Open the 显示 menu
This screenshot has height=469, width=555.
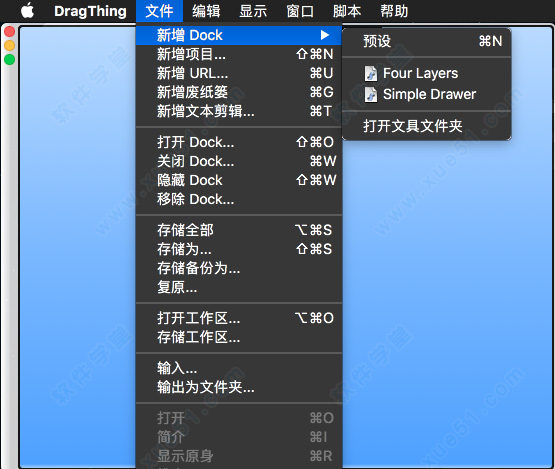click(x=253, y=11)
